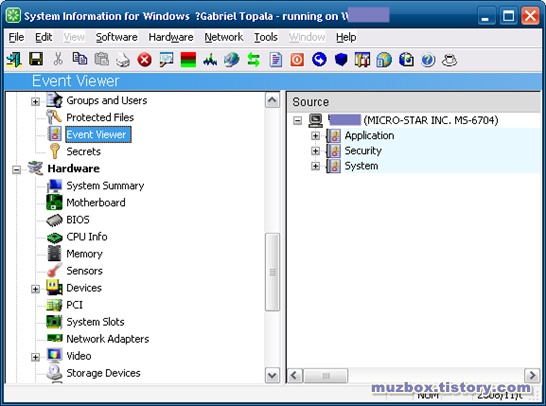The image size is (546, 406).
Task: Expand the Video tree node
Action: 35,357
